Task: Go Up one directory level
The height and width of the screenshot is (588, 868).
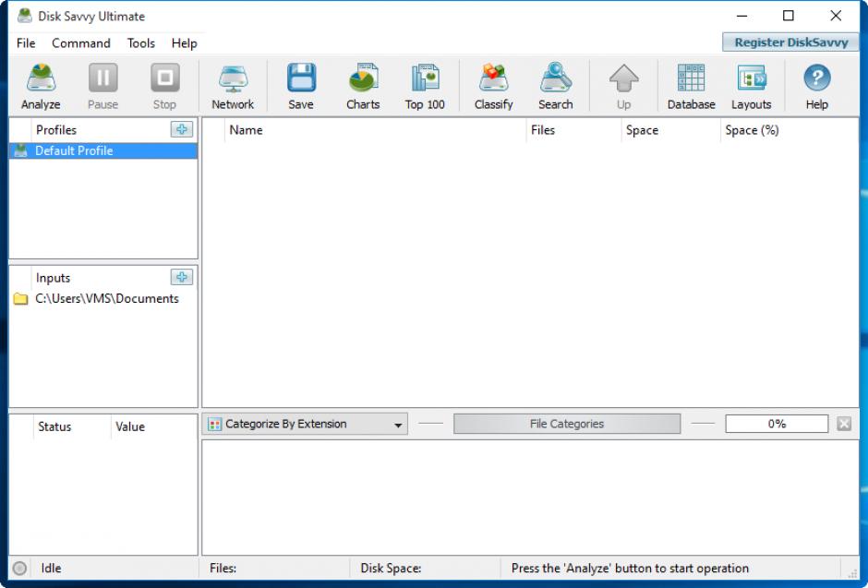Action: pos(624,78)
